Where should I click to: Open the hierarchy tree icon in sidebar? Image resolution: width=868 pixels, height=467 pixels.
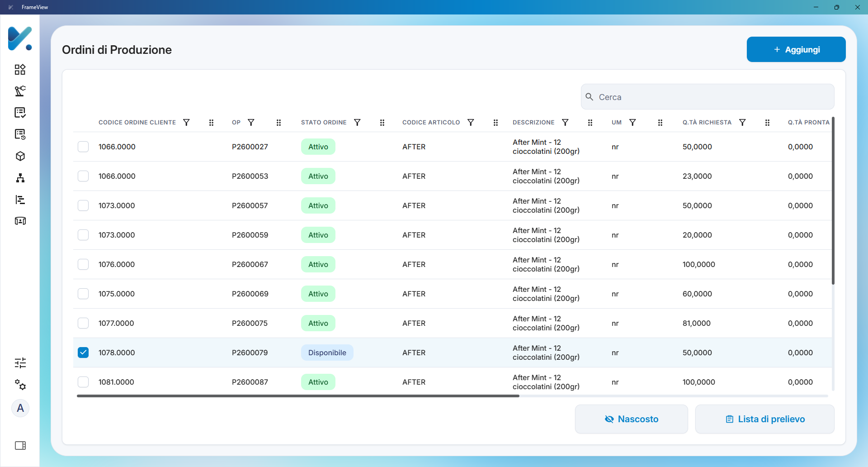(x=20, y=178)
